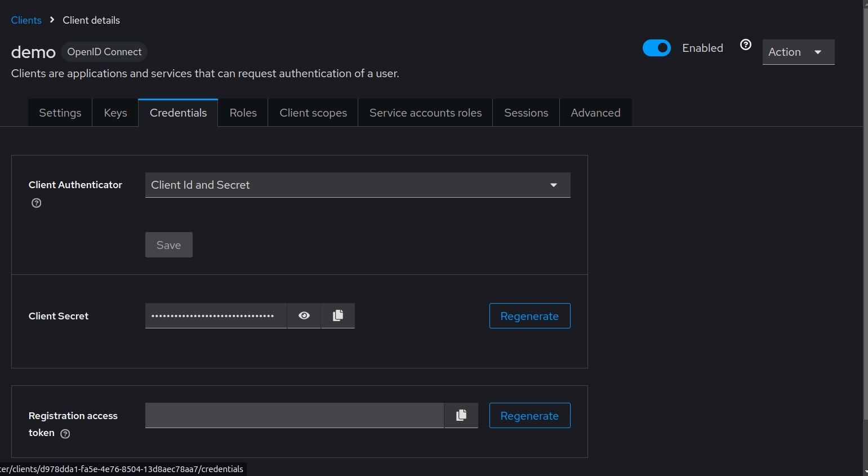Click the OpenID Connect badge
Screen dimensions: 868x476
(104, 52)
